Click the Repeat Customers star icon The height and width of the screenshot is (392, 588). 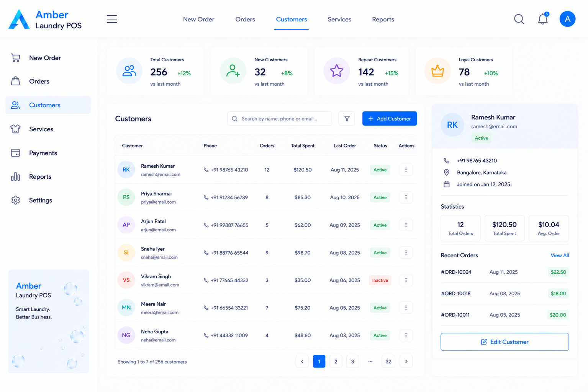coord(337,71)
